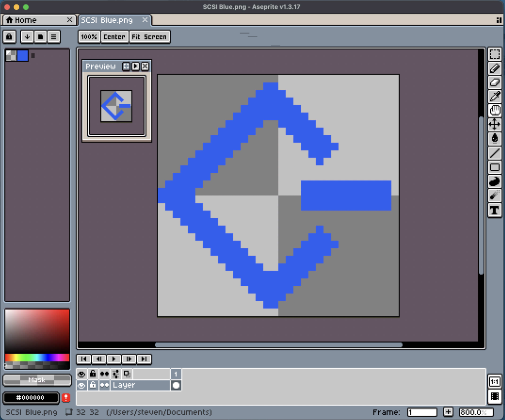The width and height of the screenshot is (505, 420).
Task: Click the canvas vertical scrollbar
Action: tap(481, 195)
